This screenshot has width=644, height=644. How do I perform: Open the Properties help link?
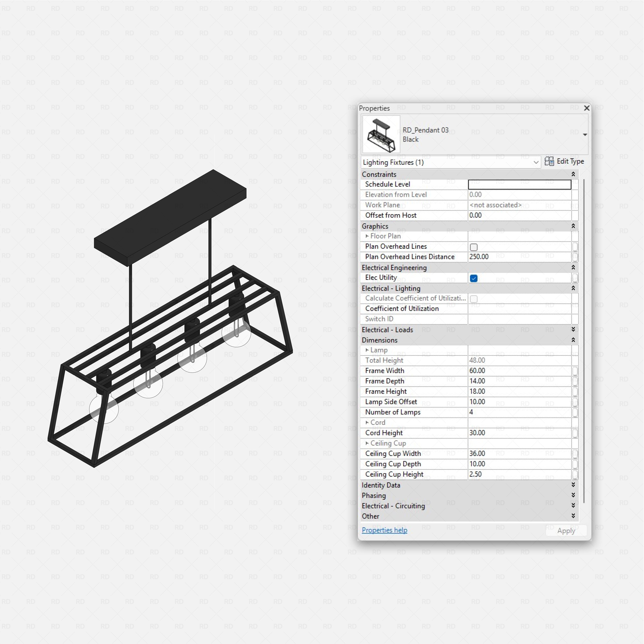point(384,530)
